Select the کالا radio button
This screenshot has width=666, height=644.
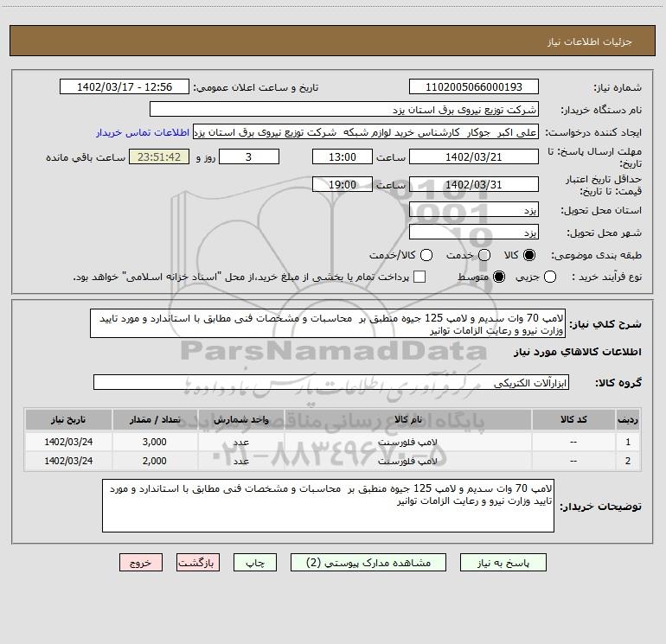click(x=529, y=255)
